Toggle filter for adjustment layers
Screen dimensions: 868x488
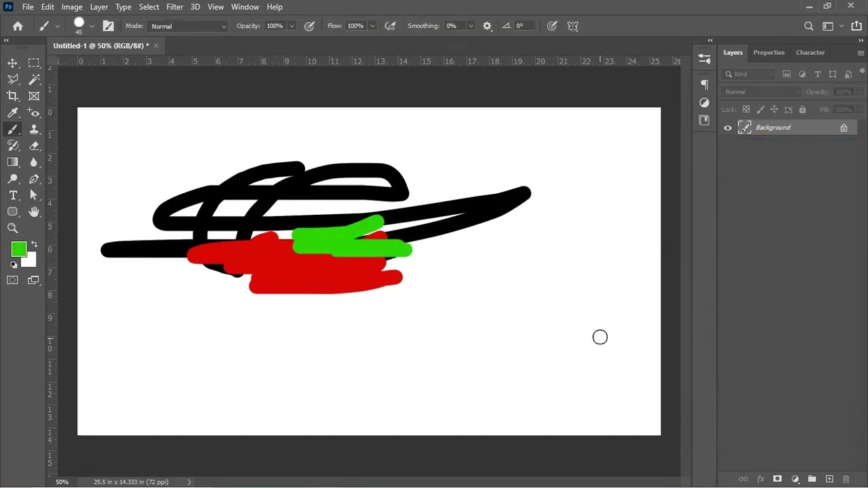coord(802,74)
